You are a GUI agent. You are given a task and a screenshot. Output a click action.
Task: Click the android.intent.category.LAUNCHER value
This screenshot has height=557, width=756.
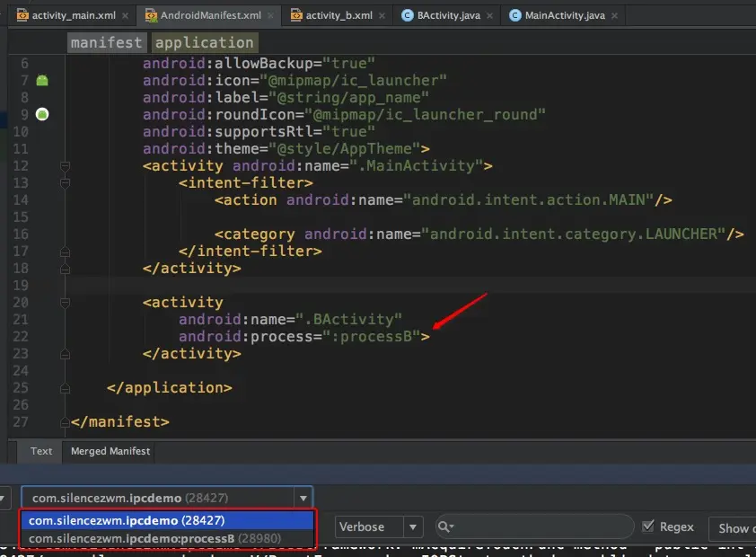tap(573, 234)
